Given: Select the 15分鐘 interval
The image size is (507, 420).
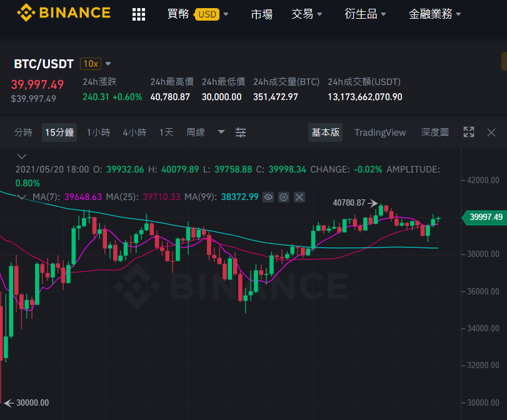Looking at the screenshot, I should click(x=59, y=132).
